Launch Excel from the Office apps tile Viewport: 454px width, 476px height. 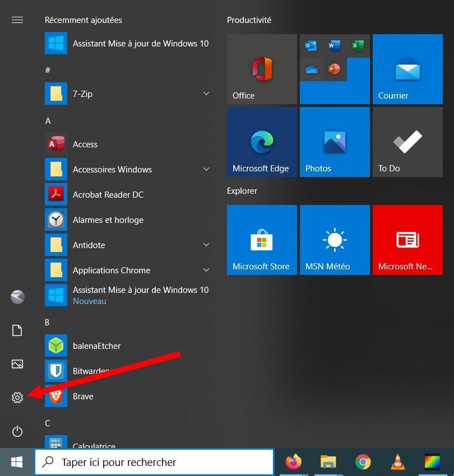[358, 46]
